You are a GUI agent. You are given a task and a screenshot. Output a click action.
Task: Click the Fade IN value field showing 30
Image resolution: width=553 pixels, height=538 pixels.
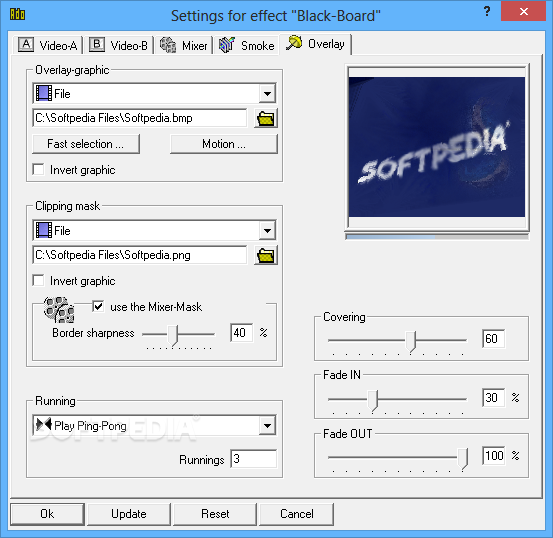point(493,398)
